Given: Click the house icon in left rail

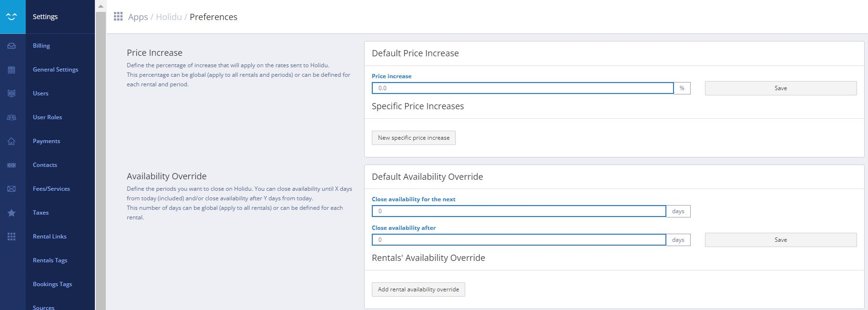Looking at the screenshot, I should 12,141.
